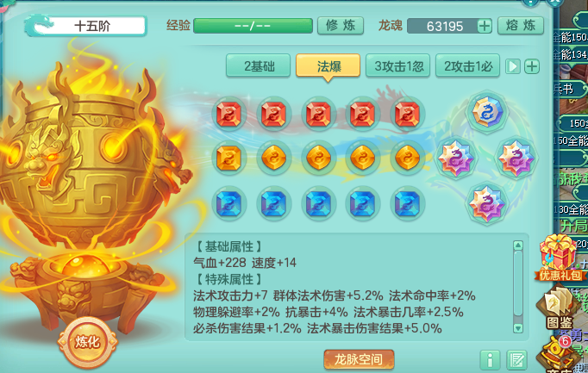Show next scheme tabs with arrow
The height and width of the screenshot is (373, 588).
click(x=513, y=66)
